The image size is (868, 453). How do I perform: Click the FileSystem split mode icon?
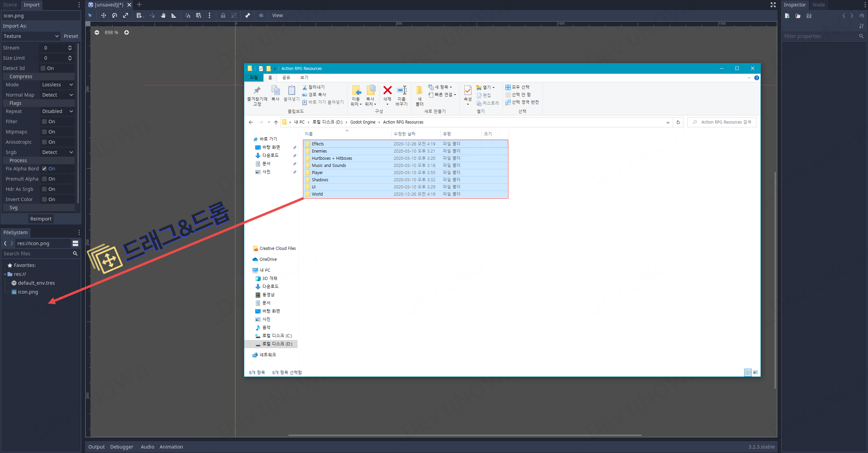coord(75,243)
